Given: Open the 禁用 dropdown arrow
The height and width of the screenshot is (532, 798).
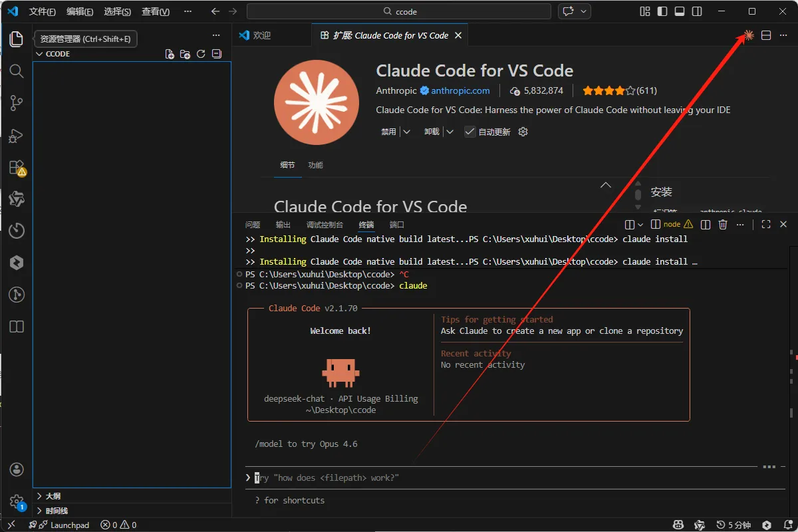Looking at the screenshot, I should click(x=406, y=132).
